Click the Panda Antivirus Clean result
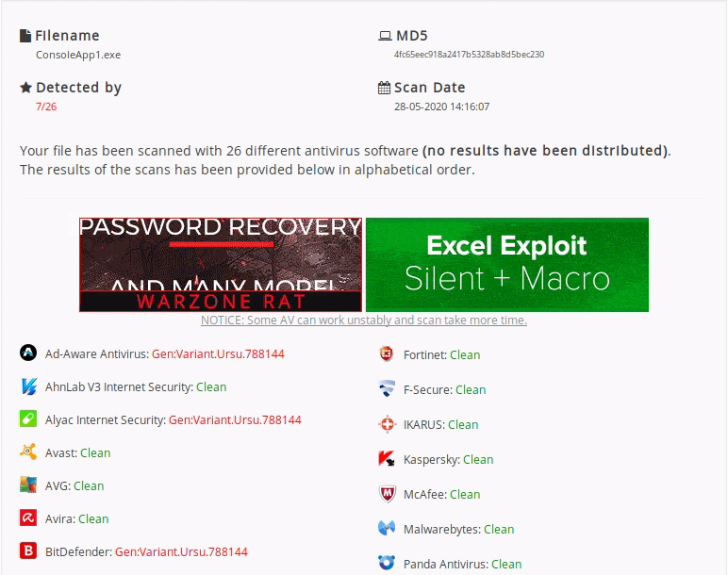728x575 pixels. pos(506,564)
